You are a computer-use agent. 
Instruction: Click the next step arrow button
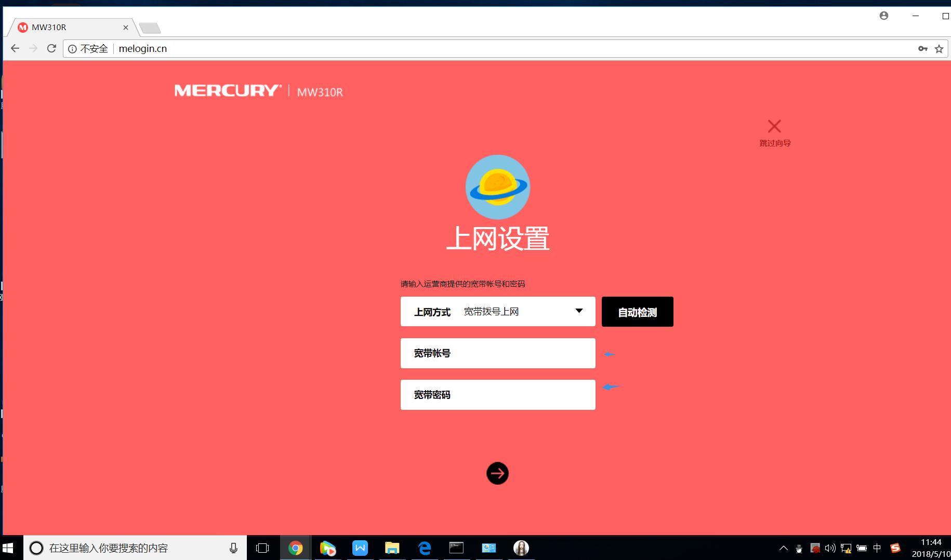pyautogui.click(x=497, y=473)
